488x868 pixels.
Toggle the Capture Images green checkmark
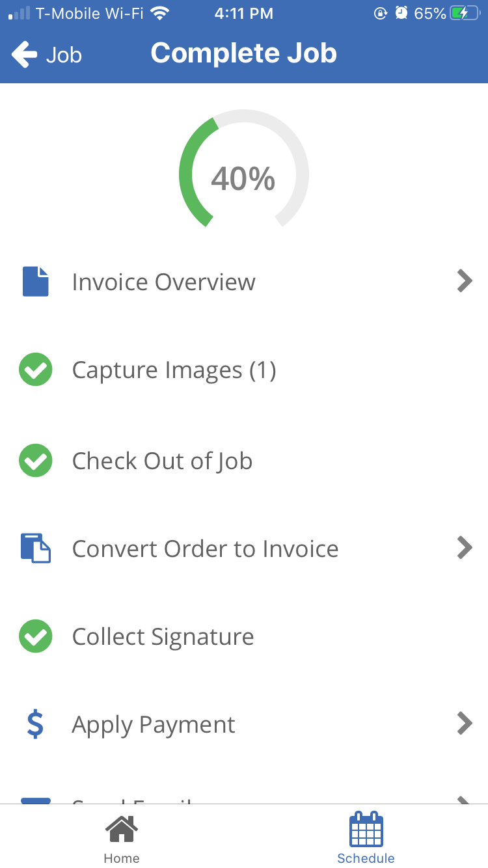coord(35,370)
